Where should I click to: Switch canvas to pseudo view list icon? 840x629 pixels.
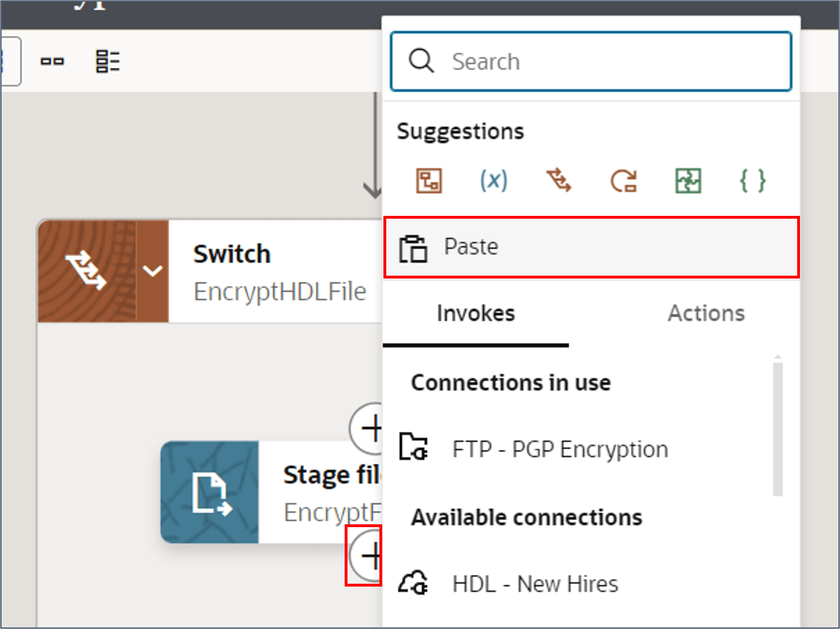pos(107,61)
